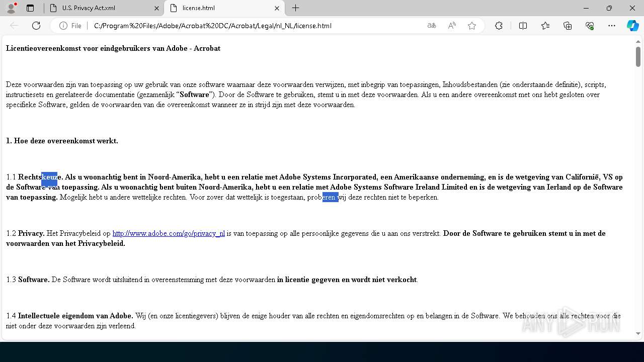View site information icon next to File
The height and width of the screenshot is (362, 644).
[x=63, y=26]
